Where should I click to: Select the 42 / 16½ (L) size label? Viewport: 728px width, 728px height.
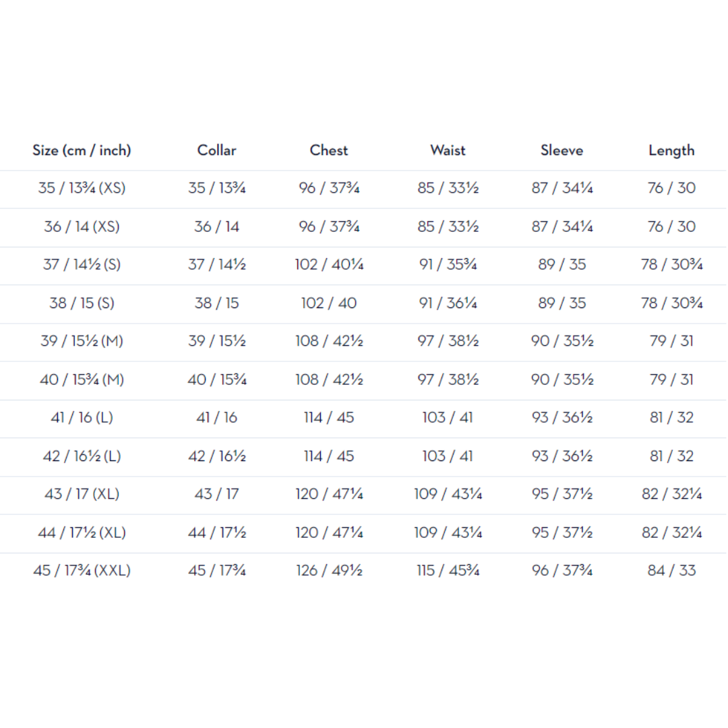point(82,456)
